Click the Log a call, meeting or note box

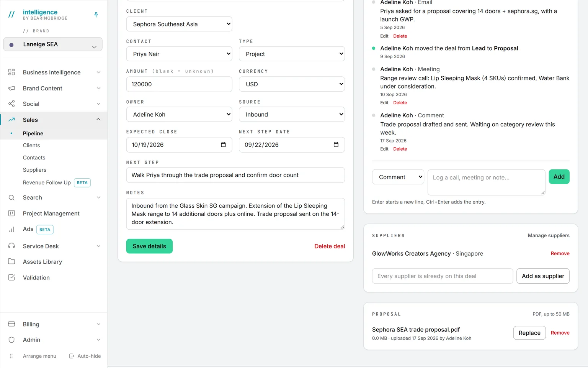pyautogui.click(x=486, y=182)
